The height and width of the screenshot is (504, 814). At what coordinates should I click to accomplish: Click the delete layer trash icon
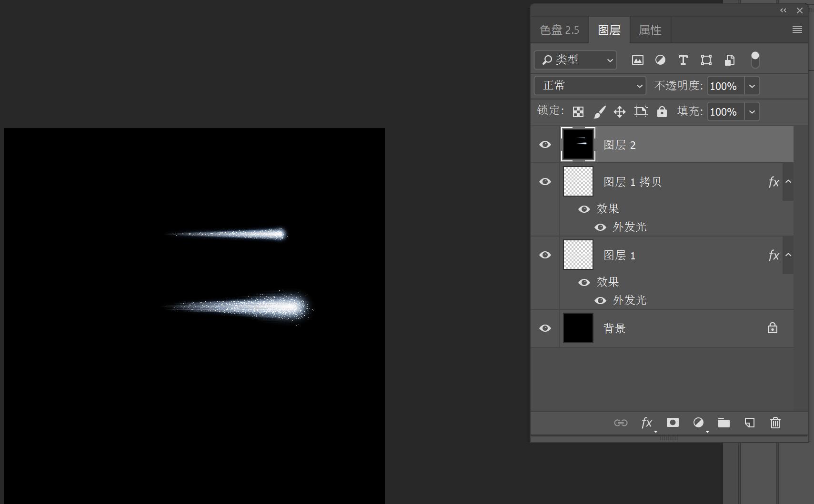point(775,423)
